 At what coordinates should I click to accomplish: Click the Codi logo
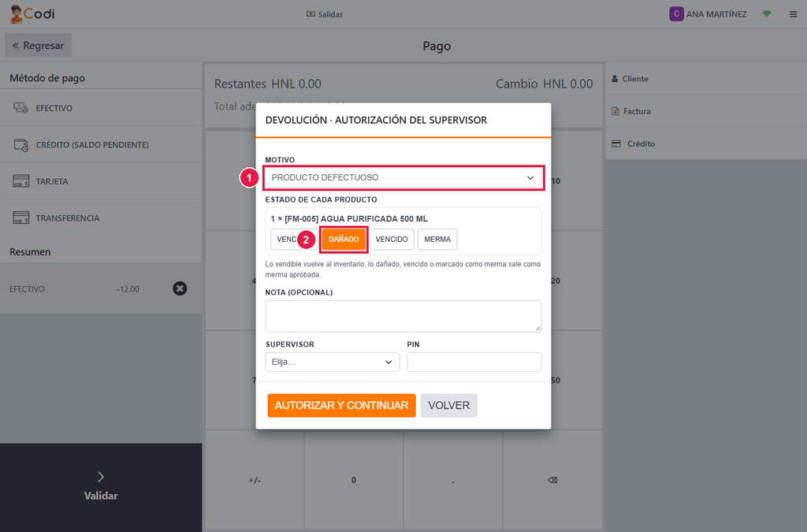pos(32,14)
